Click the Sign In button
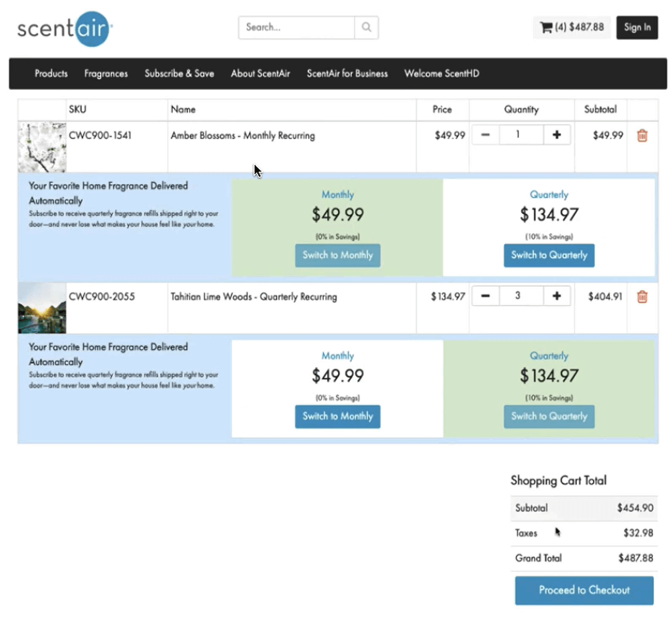Image resolution: width=672 pixels, height=617 pixels. tap(637, 27)
